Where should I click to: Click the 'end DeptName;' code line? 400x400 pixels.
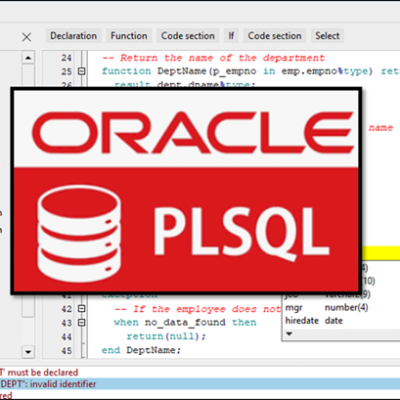141,350
